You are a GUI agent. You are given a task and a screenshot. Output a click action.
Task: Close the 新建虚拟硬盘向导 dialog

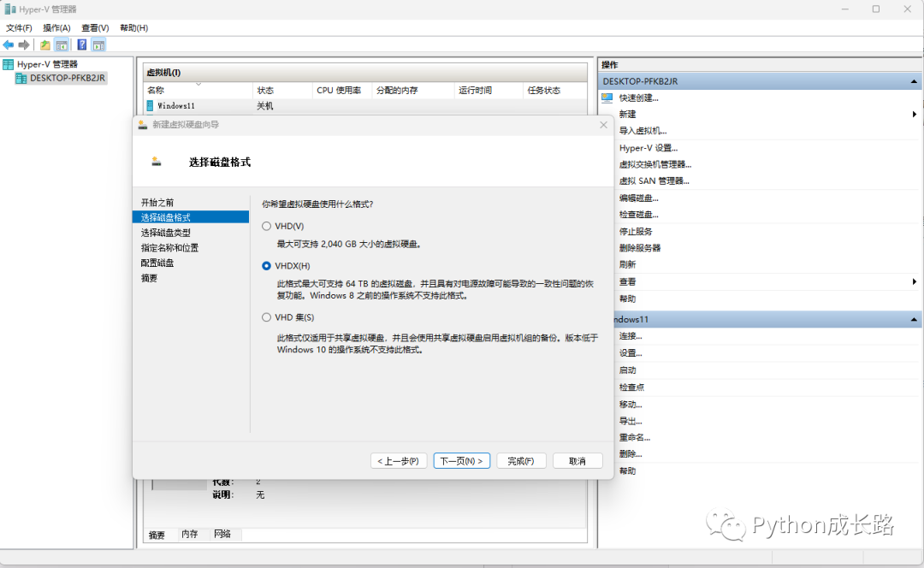point(603,125)
